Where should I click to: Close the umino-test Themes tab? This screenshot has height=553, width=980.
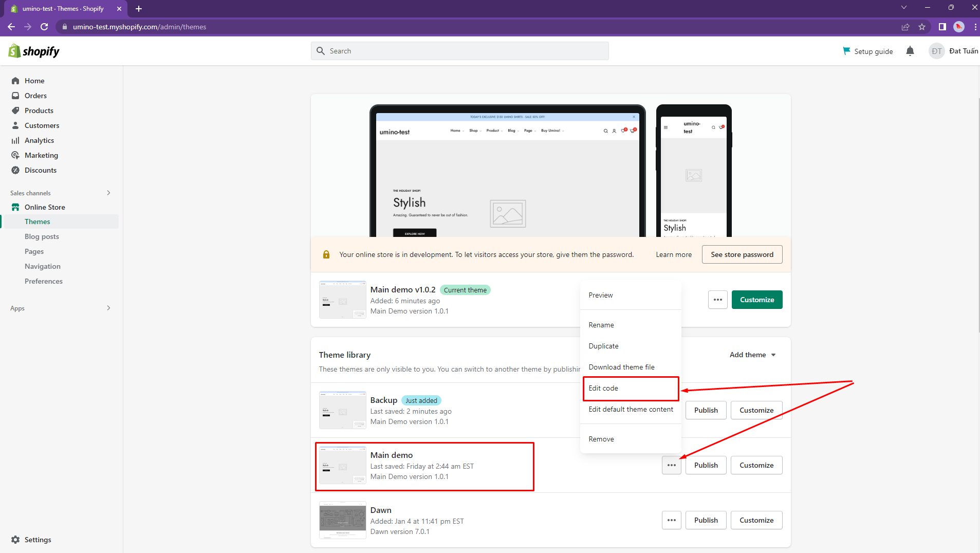pos(119,9)
